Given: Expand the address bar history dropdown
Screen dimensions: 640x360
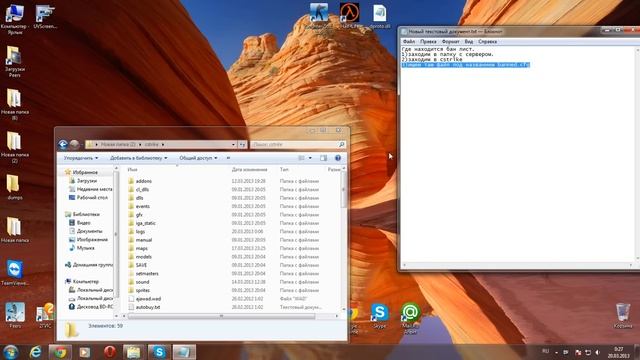Looking at the screenshot, I should click(x=233, y=144).
